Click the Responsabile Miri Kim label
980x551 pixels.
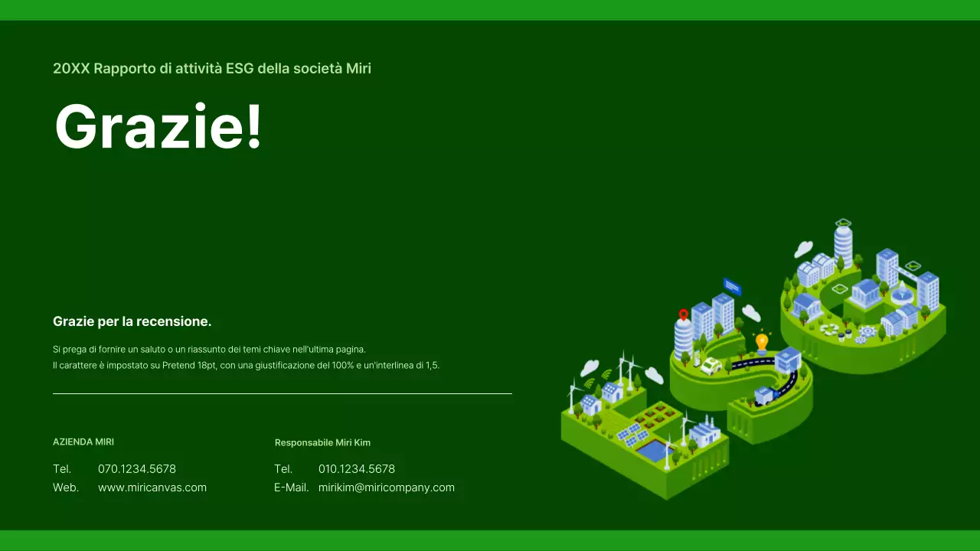[322, 443]
